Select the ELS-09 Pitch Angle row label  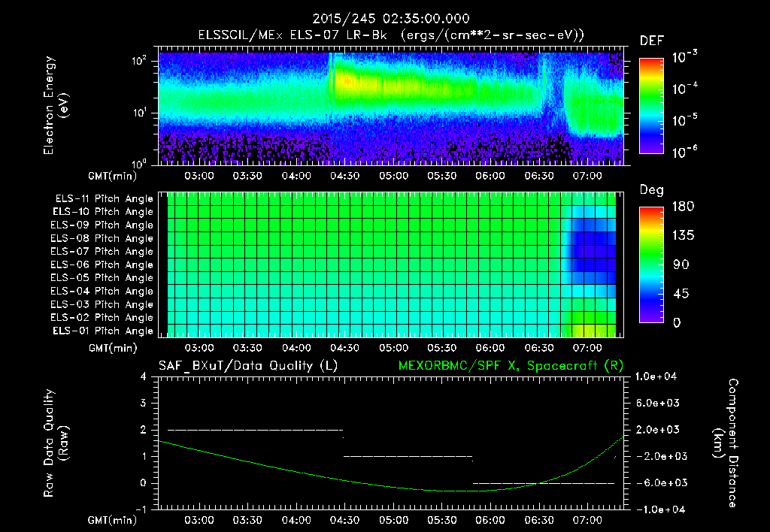102,225
